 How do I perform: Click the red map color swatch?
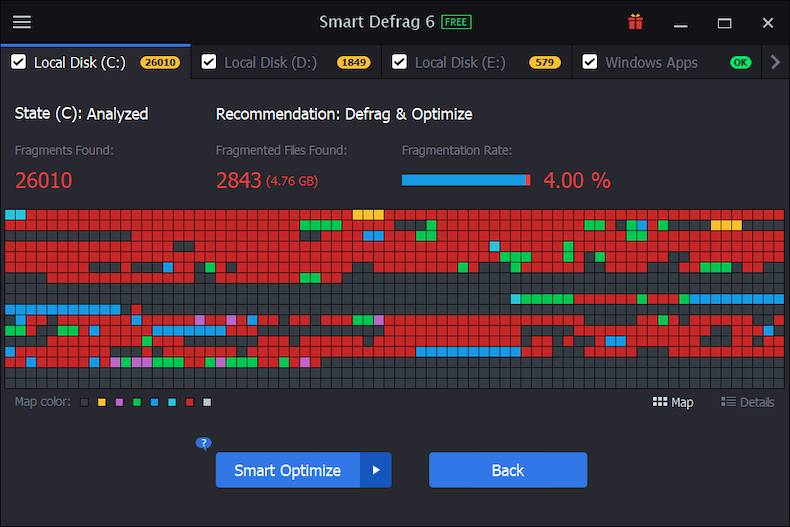189,402
